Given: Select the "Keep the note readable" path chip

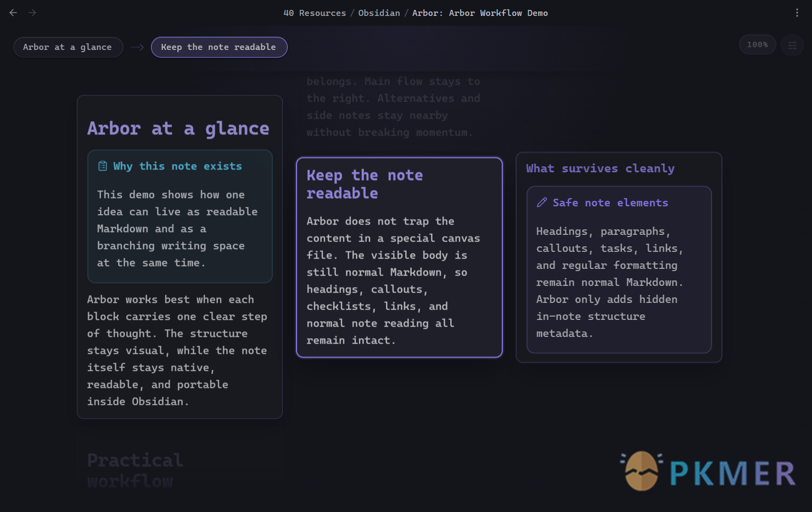Looking at the screenshot, I should (219, 47).
